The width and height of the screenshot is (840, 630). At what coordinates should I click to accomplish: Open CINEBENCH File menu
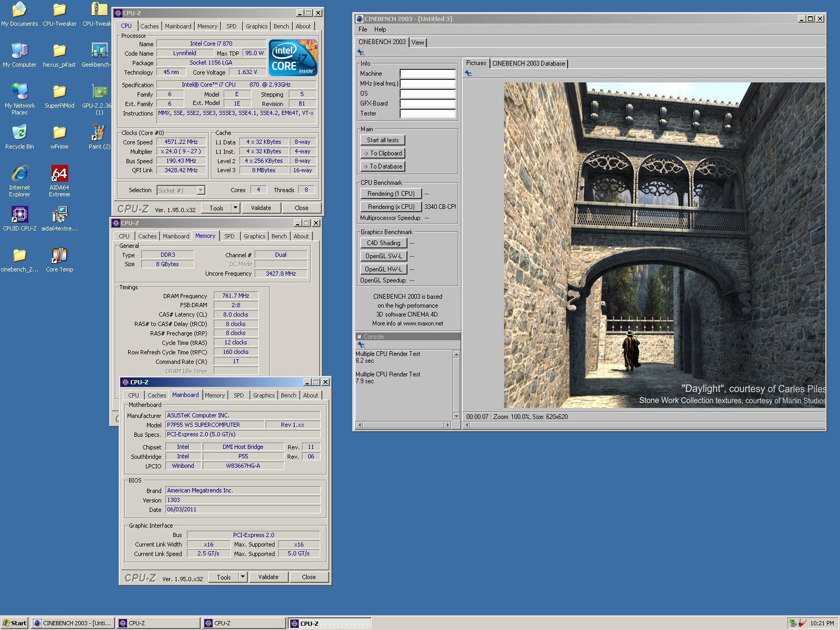(x=363, y=29)
